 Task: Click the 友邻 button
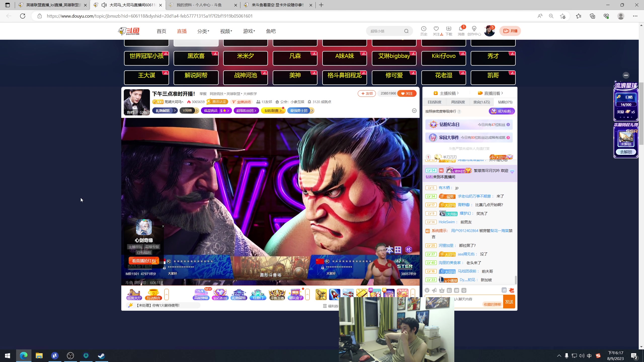367,94
